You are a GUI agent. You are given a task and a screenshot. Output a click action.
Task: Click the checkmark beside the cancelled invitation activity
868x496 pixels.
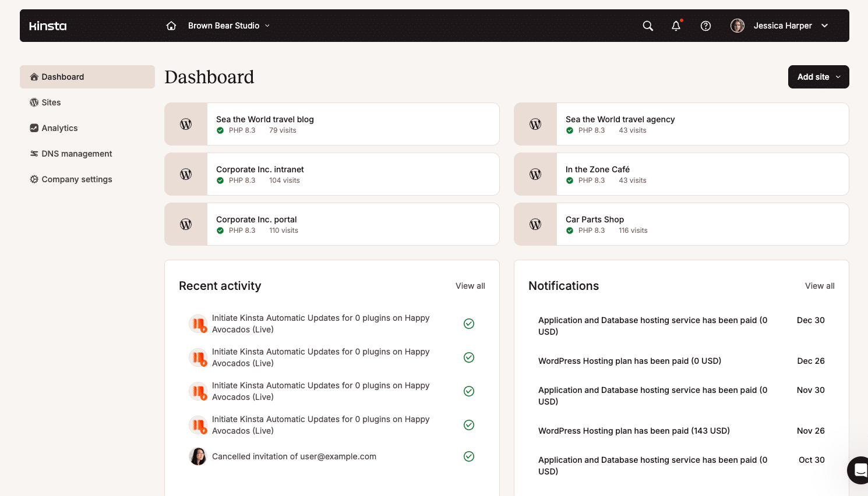pyautogui.click(x=469, y=456)
